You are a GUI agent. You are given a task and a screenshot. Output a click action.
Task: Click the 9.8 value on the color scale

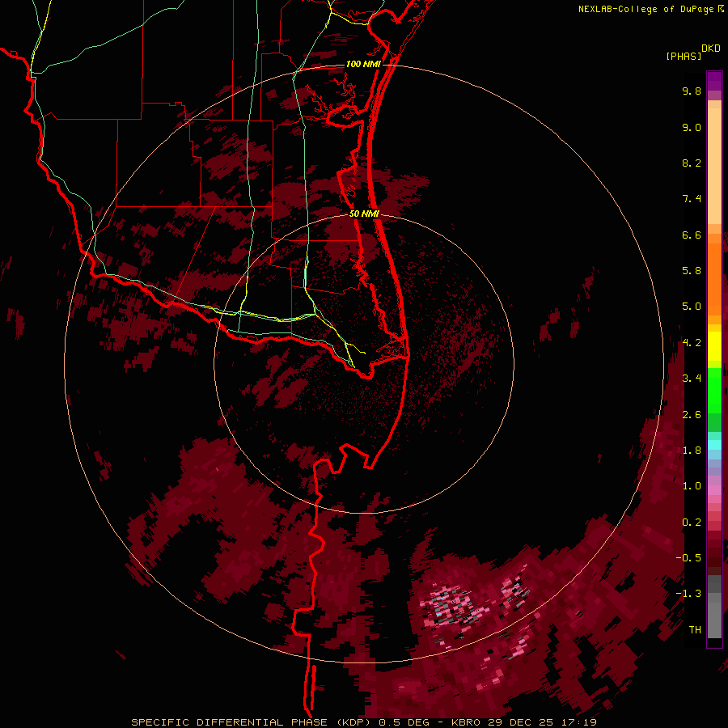click(x=692, y=91)
